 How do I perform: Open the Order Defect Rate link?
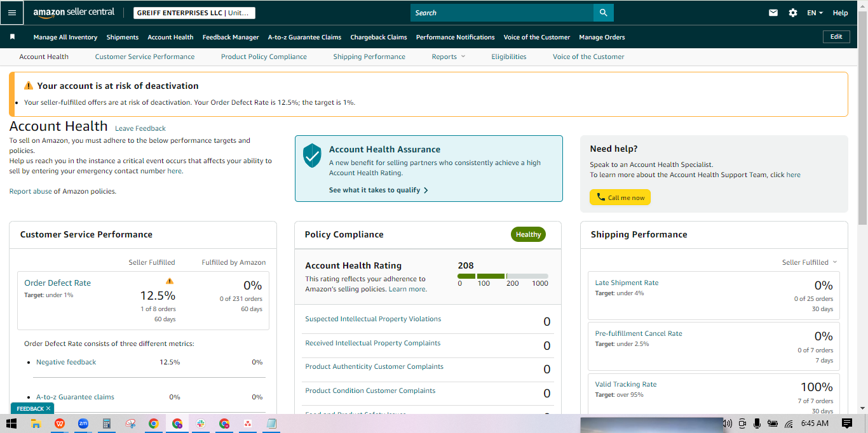(57, 283)
